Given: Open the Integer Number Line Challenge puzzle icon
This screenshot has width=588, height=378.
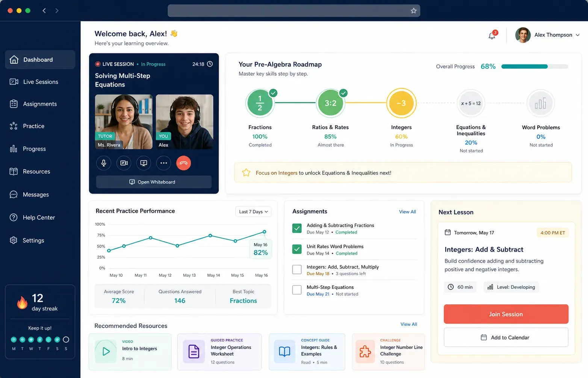Looking at the screenshot, I should pos(365,352).
